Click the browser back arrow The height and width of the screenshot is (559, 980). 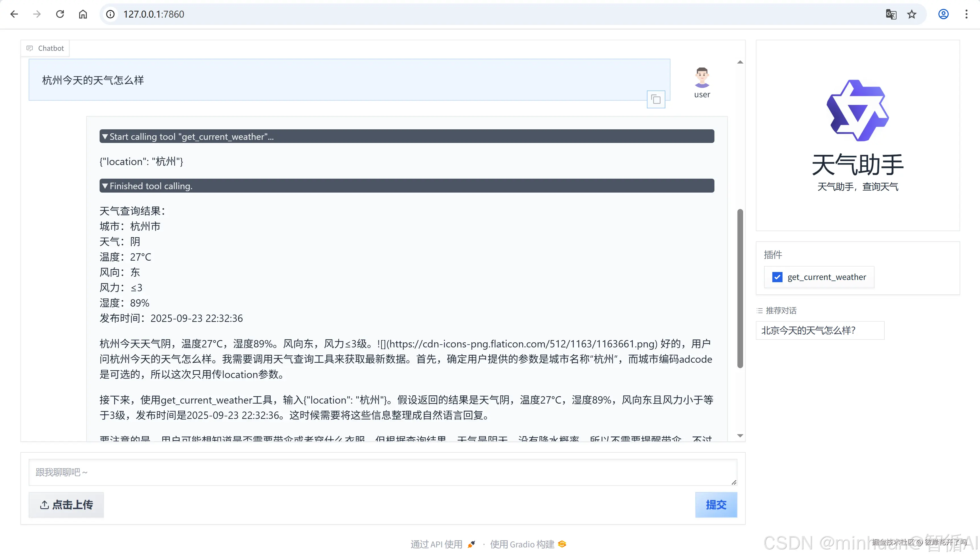[x=14, y=14]
